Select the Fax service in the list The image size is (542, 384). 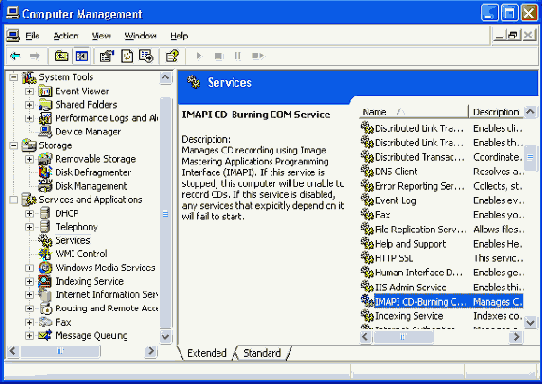pos(442,215)
